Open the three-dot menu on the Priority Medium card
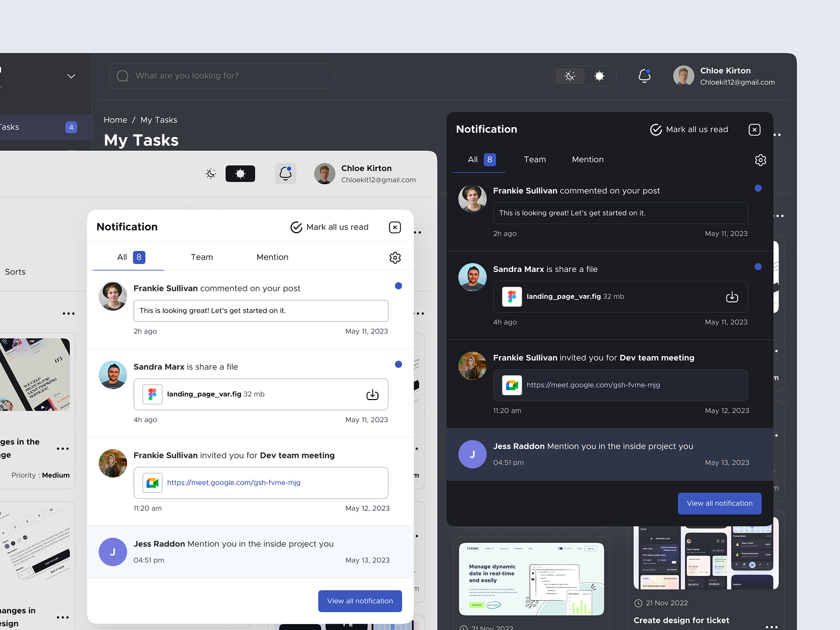 pos(62,448)
